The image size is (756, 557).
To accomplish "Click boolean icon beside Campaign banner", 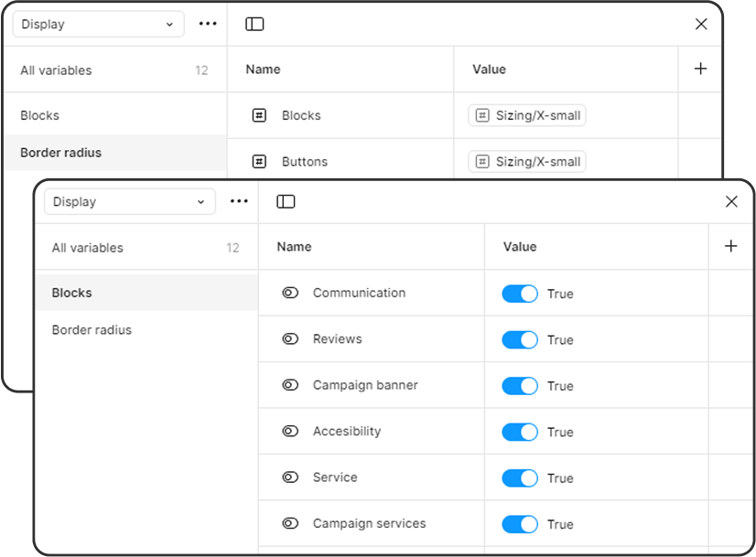I will (290, 385).
